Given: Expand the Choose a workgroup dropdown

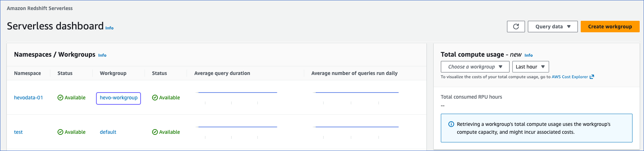Looking at the screenshot, I should coord(475,67).
